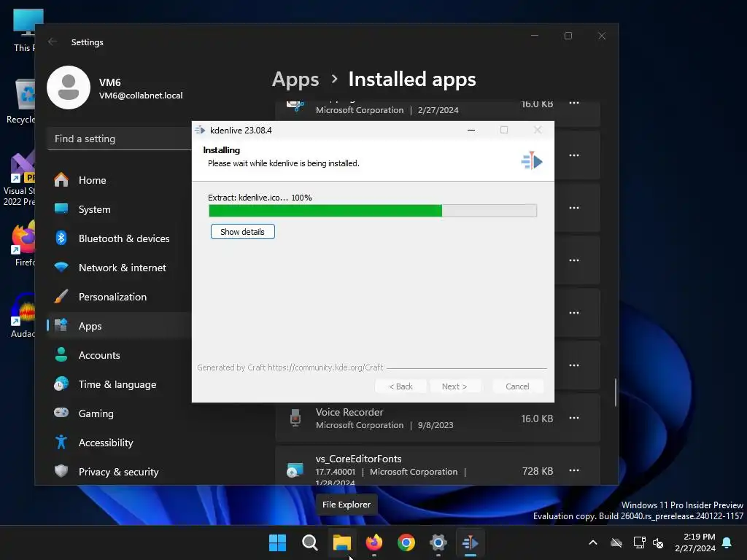Select Apps in Settings sidebar
Viewport: 747px width, 560px height.
(119, 326)
